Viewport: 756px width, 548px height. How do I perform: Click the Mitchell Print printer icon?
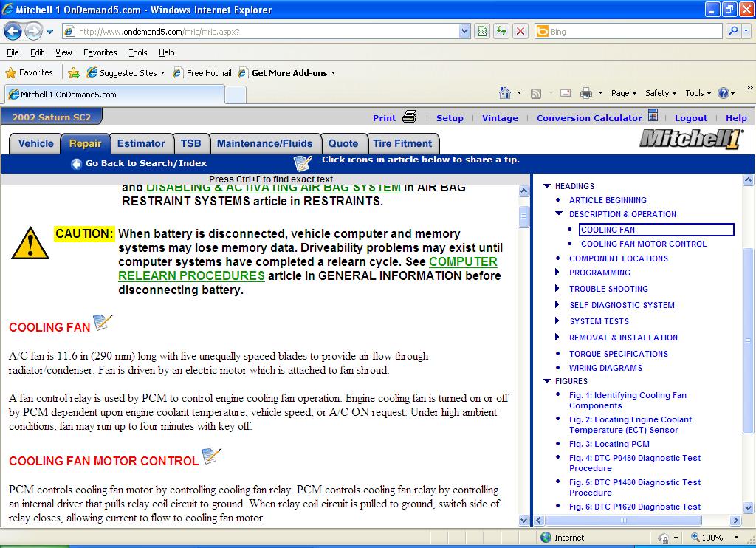pos(409,116)
